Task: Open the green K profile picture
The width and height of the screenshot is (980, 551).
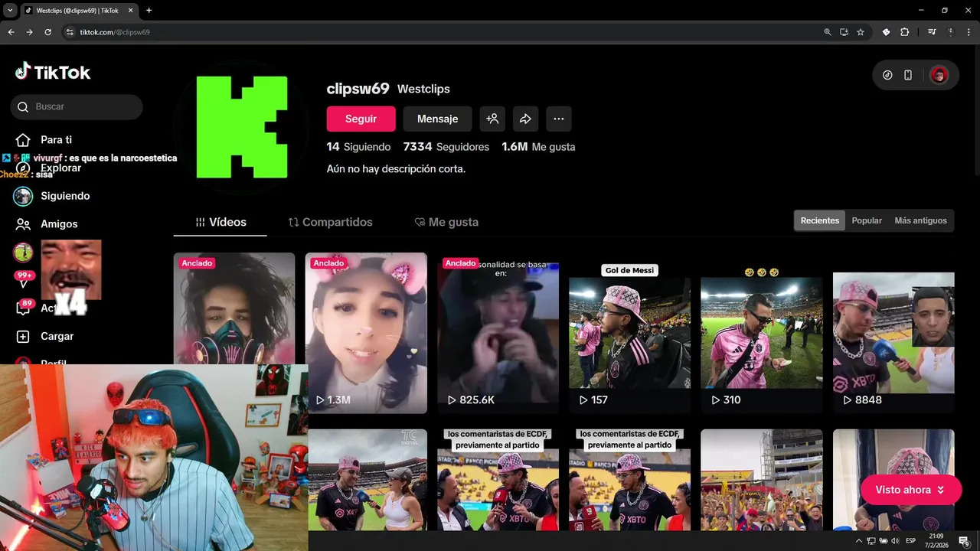Action: point(242,127)
